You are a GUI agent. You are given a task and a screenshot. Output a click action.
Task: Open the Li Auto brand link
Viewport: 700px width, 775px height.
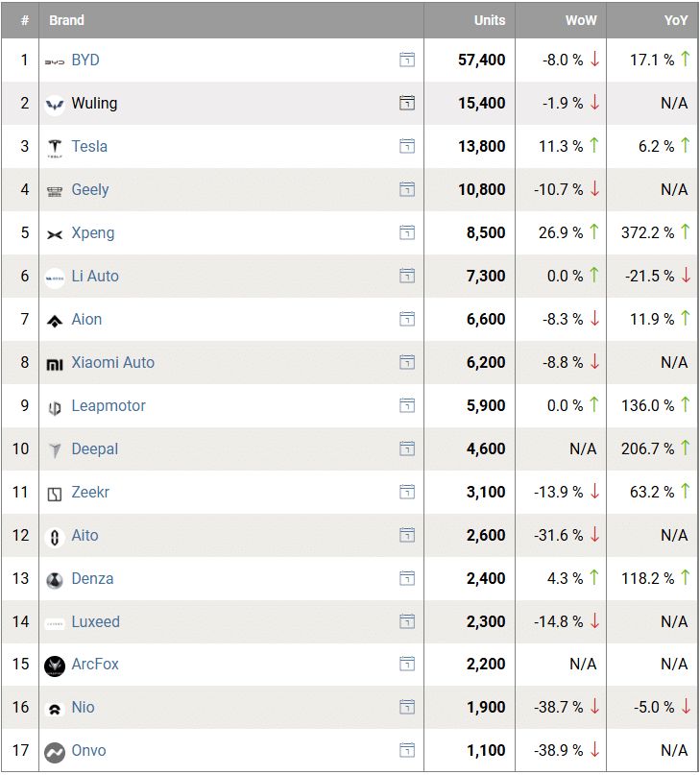point(95,276)
